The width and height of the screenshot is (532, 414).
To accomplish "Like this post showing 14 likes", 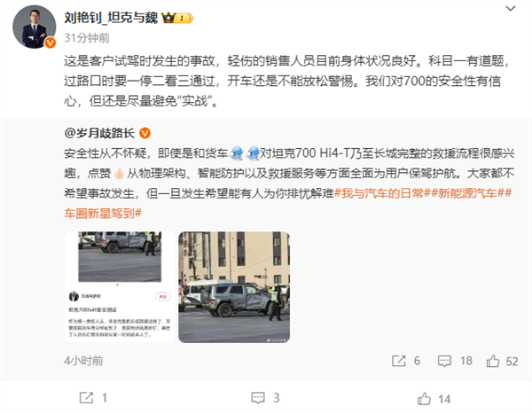I will coord(434,399).
